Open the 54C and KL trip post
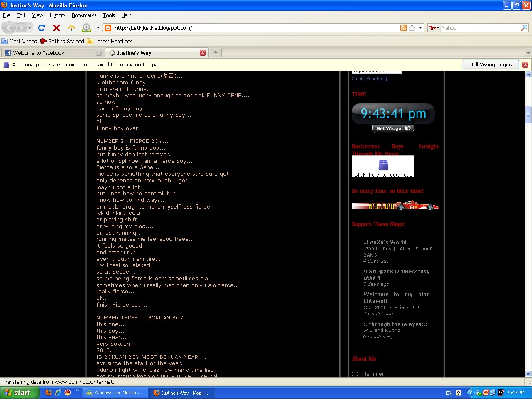The width and height of the screenshot is (532, 400). 382,330
